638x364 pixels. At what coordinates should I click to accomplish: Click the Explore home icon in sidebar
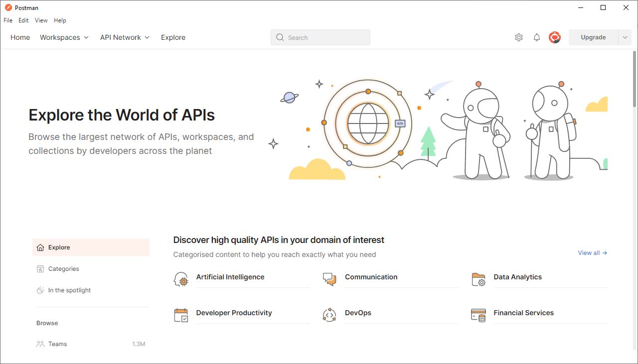[40, 247]
